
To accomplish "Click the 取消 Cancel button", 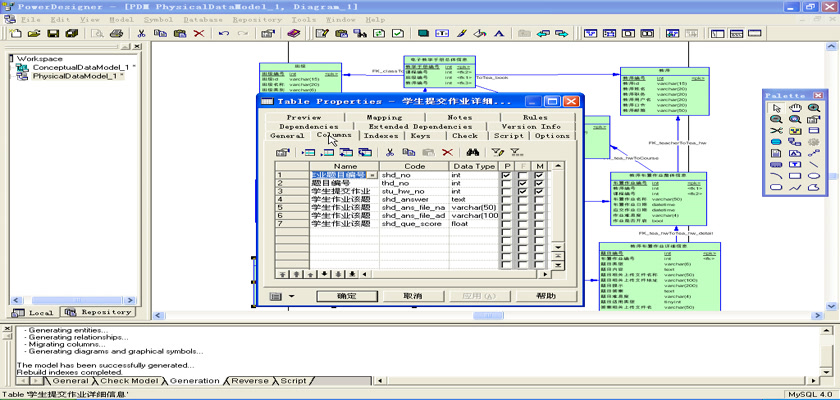I will tap(412, 296).
